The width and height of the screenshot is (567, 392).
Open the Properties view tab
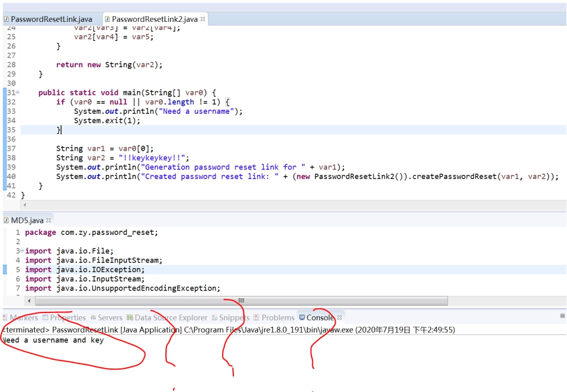click(68, 317)
